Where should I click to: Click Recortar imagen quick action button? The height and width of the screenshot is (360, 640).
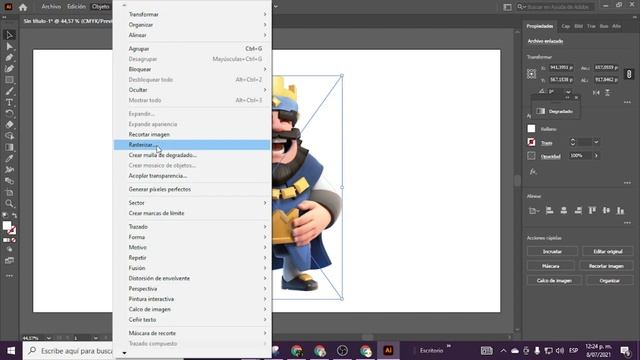coord(606,266)
